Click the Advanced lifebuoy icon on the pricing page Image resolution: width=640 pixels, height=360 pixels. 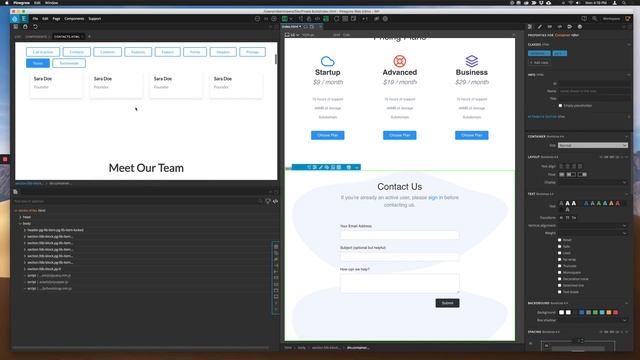(x=400, y=61)
